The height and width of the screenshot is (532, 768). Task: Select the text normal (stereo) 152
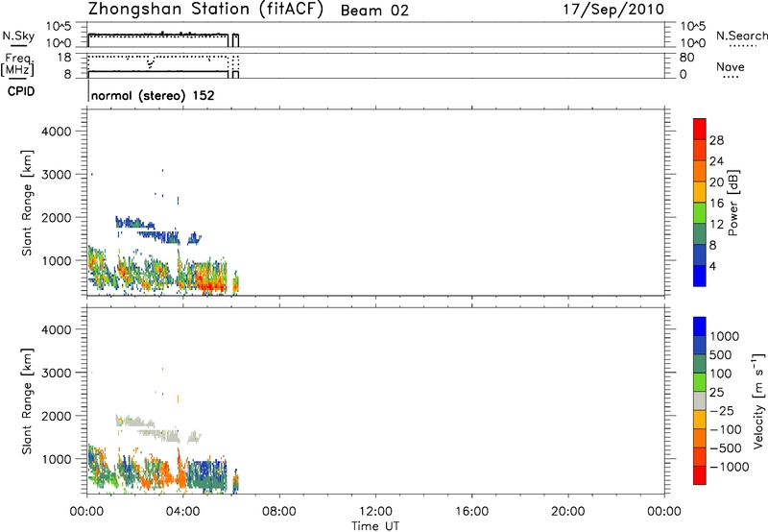pyautogui.click(x=153, y=95)
